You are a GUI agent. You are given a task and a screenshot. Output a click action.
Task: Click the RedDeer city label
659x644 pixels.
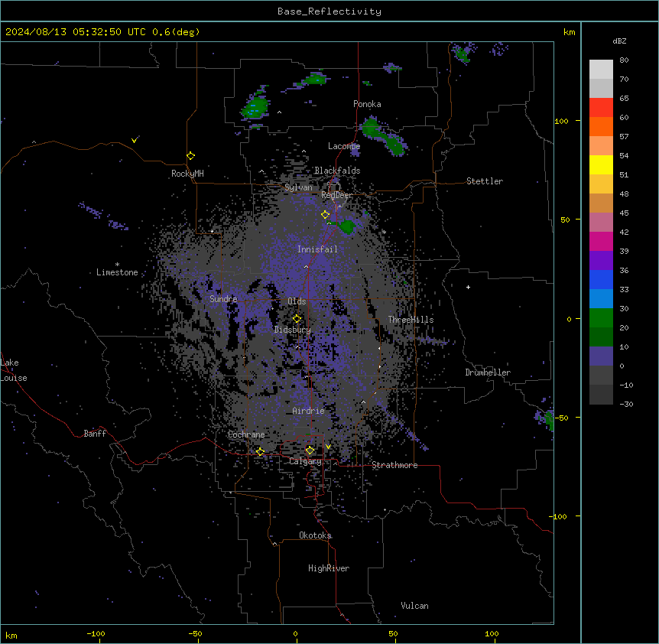(x=337, y=195)
